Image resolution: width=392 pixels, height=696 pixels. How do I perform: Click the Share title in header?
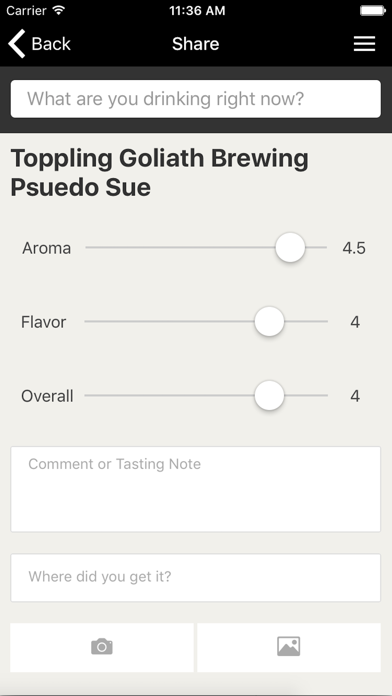click(x=195, y=44)
